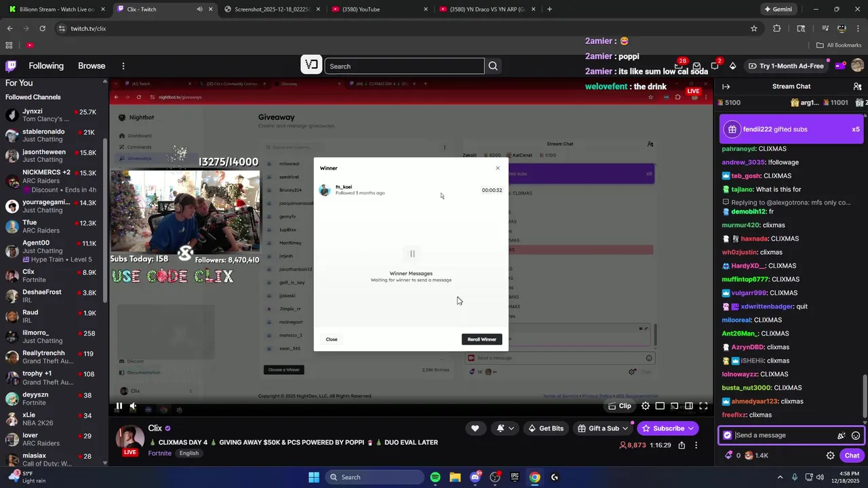The height and width of the screenshot is (488, 868).
Task: Open Browse page in top nav
Action: (x=92, y=66)
